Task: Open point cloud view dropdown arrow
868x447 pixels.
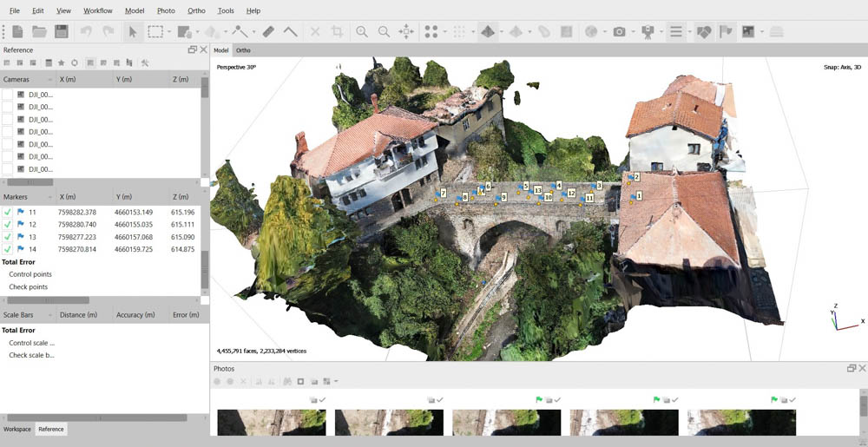Action: [x=445, y=32]
